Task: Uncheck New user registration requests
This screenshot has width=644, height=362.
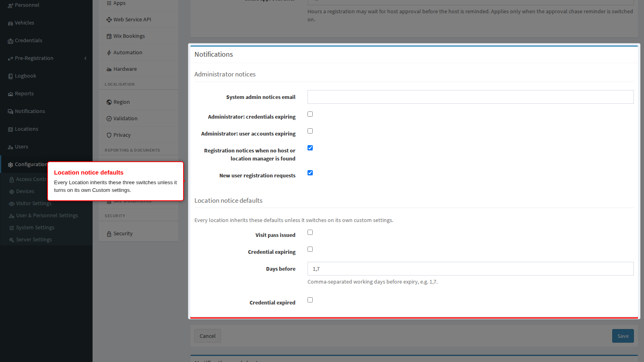Action: point(310,173)
